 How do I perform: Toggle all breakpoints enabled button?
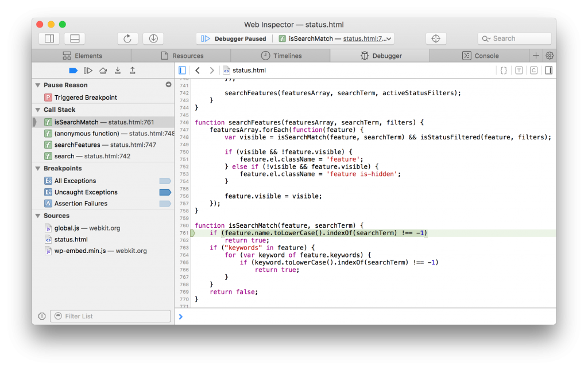[x=73, y=71]
